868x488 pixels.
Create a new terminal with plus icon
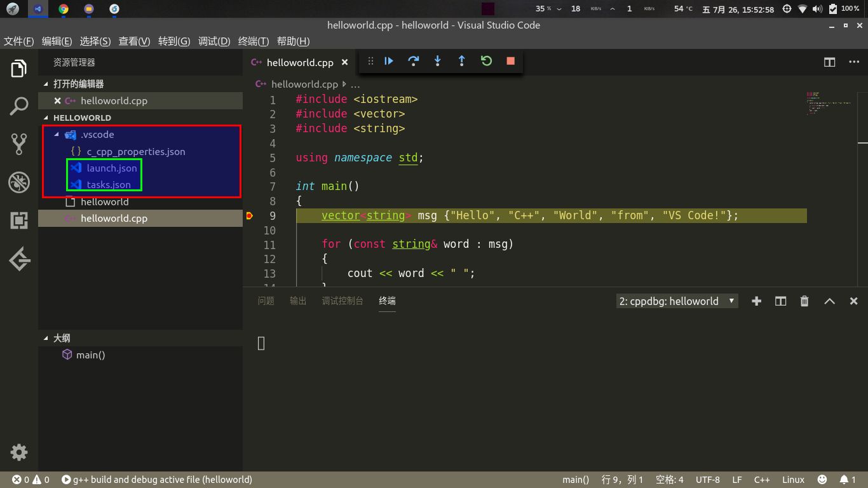tap(756, 301)
